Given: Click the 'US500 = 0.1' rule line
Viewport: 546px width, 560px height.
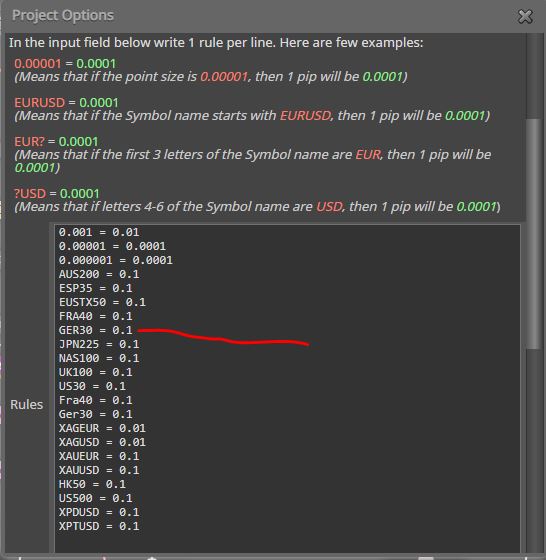Looking at the screenshot, I should coord(95,498).
